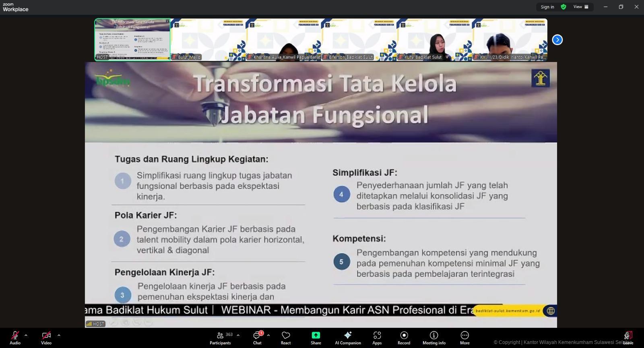The image size is (644, 348).
Task: Click heading 'Pengelolaan Kinerja JF:'
Action: click(x=165, y=272)
